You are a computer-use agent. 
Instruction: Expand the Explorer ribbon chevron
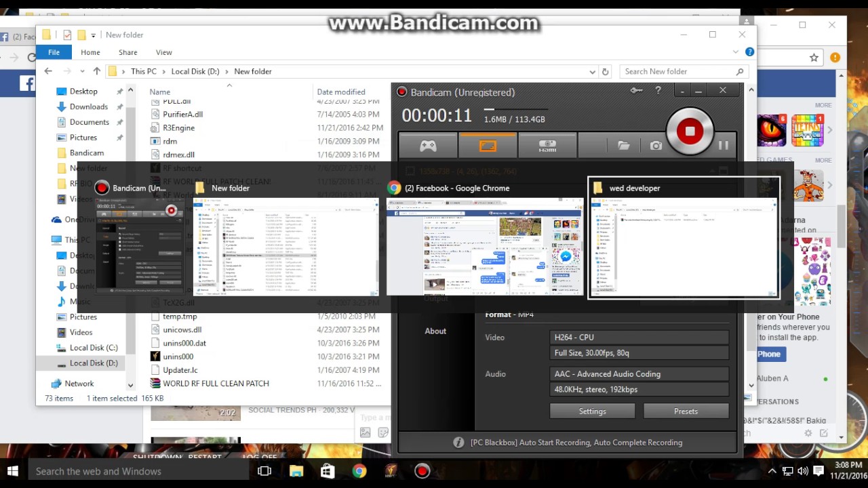point(736,52)
